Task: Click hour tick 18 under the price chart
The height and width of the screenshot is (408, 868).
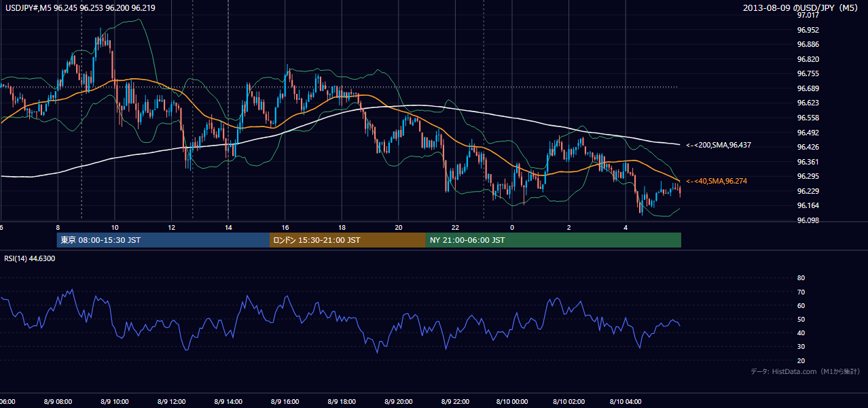Action: pyautogui.click(x=342, y=227)
